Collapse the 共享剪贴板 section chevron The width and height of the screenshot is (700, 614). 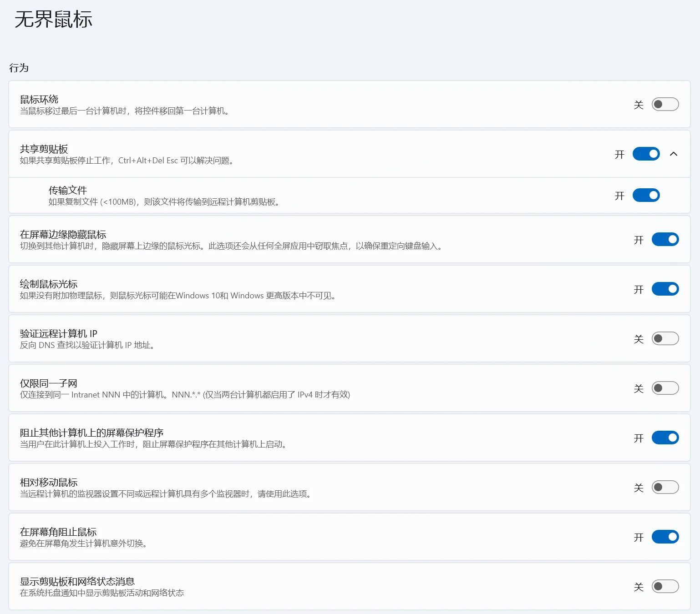(x=674, y=154)
